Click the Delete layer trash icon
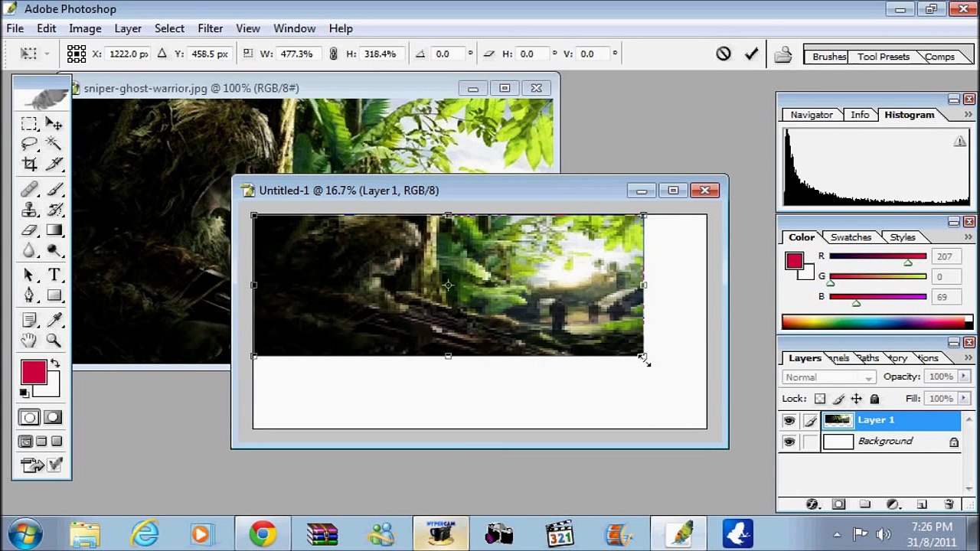 [949, 504]
